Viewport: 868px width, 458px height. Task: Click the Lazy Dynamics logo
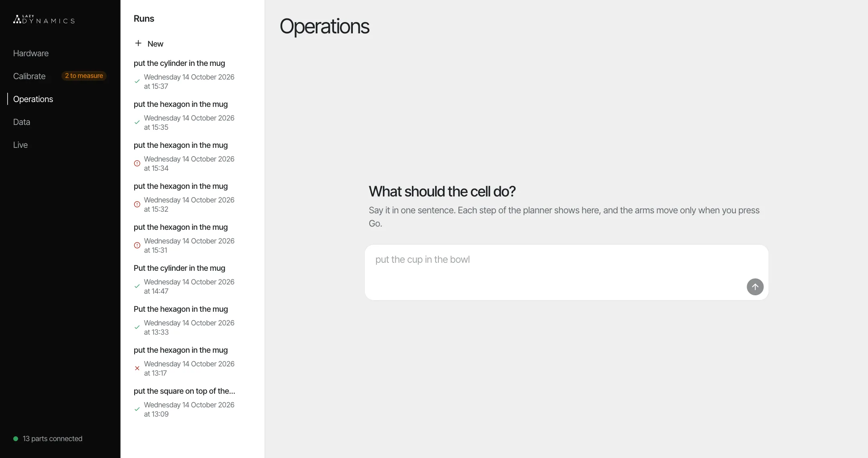coord(44,19)
